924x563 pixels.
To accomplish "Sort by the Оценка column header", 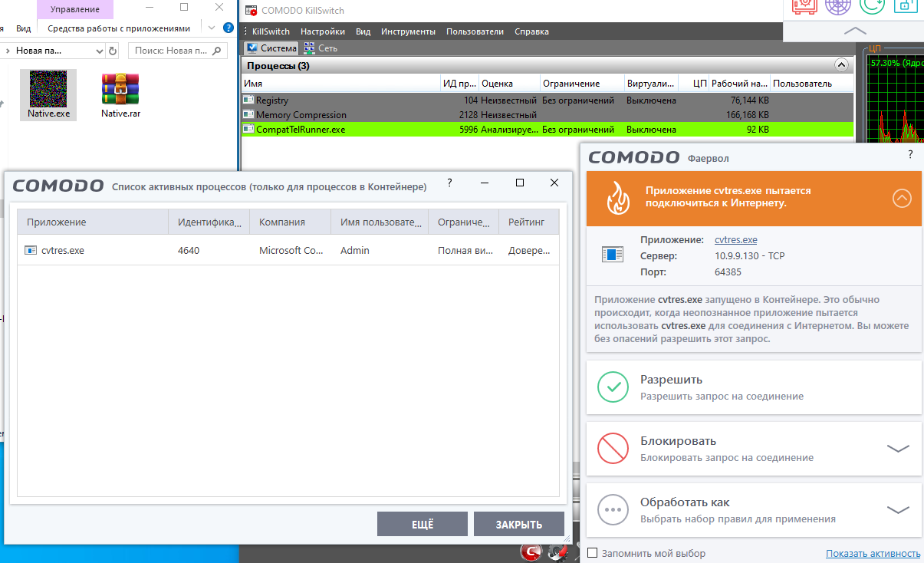I will [x=509, y=83].
